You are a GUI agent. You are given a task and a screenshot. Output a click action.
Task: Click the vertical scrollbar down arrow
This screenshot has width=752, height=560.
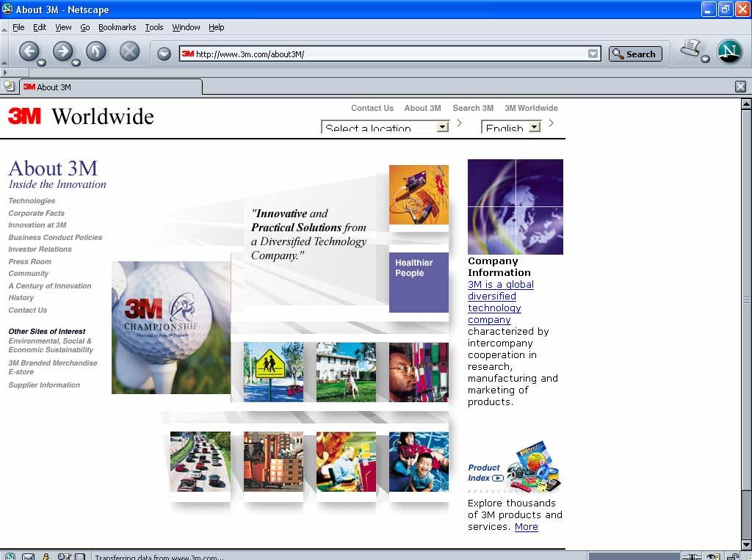(x=746, y=545)
